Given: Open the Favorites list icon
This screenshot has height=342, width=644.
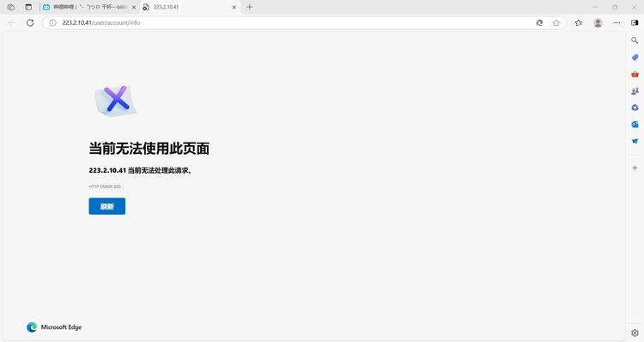Looking at the screenshot, I should point(579,22).
